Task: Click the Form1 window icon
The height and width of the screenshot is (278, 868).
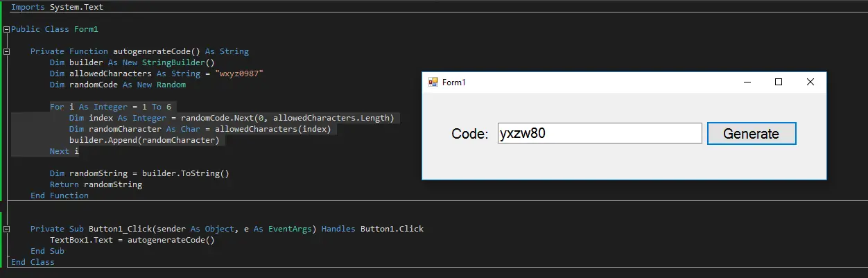Action: pyautogui.click(x=433, y=82)
